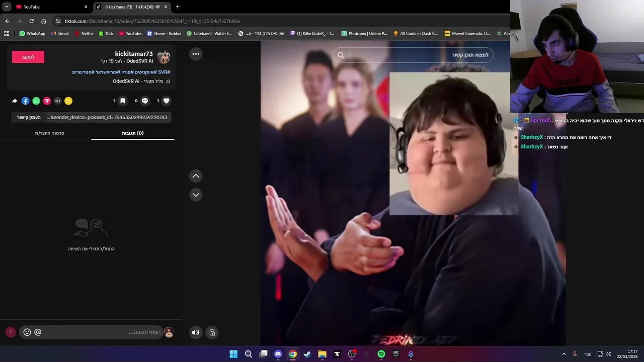Viewport: 644px width, 362px height.
Task: Open All Cards in Clash Royale bookmark
Action: click(x=415, y=33)
